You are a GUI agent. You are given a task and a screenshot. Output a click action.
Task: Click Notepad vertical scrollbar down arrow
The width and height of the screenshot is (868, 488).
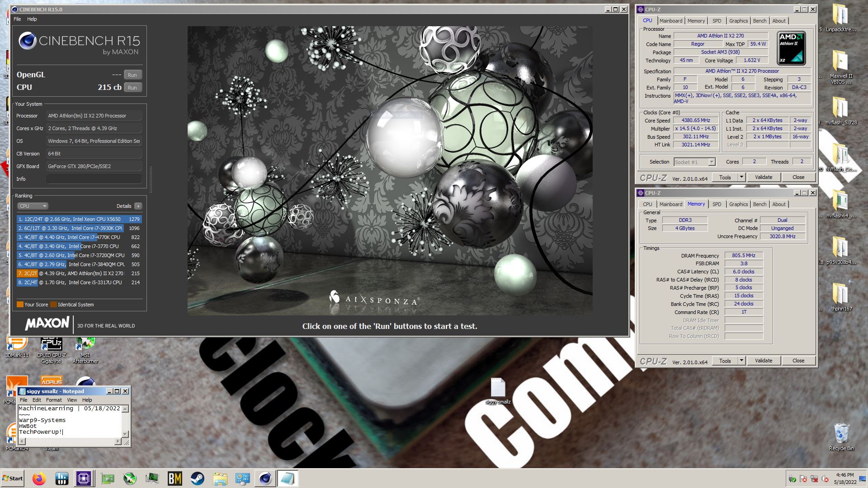pyautogui.click(x=125, y=434)
